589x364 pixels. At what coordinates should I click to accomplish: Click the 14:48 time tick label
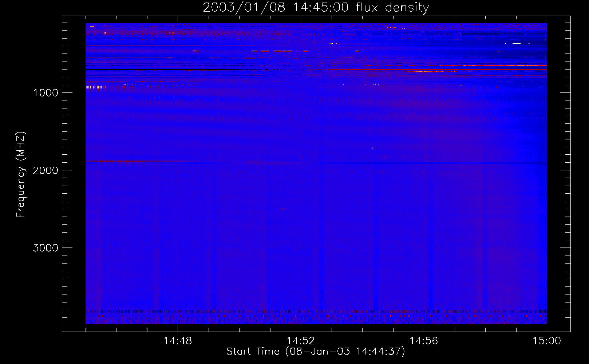tap(178, 341)
